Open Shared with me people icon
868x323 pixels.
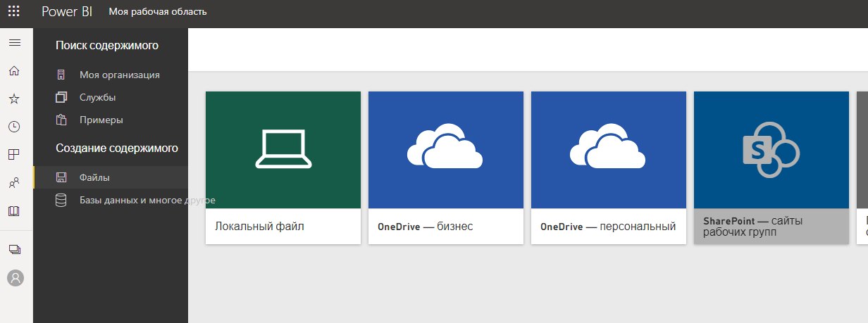point(14,183)
